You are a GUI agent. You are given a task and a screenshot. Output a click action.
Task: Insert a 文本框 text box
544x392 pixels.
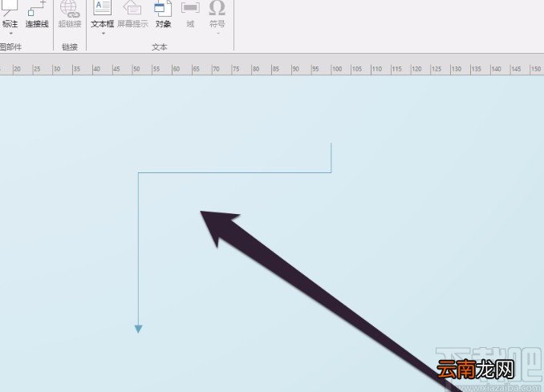103,14
